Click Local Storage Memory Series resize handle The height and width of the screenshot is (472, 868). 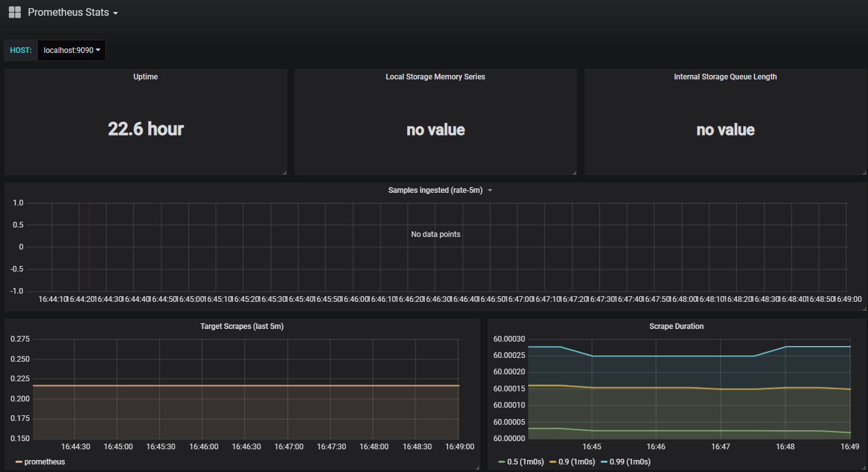click(x=574, y=172)
